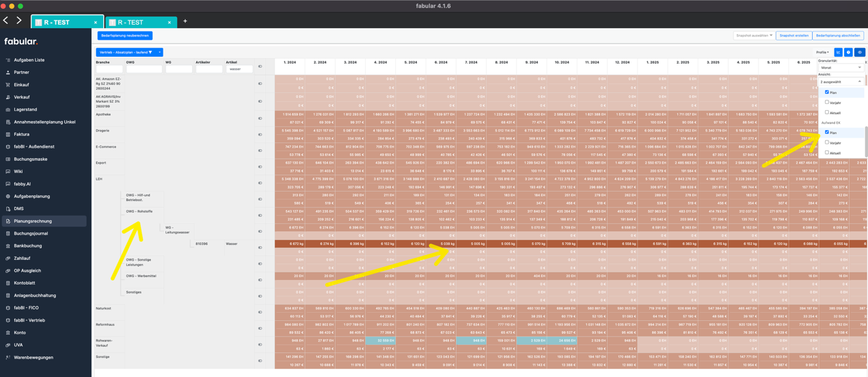Click the Artikel filter field containing wasser
Viewport: 868px width, 377px height.
click(239, 69)
